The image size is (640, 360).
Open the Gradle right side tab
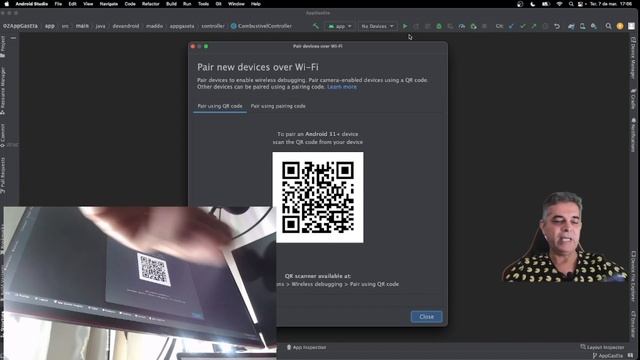point(633,99)
